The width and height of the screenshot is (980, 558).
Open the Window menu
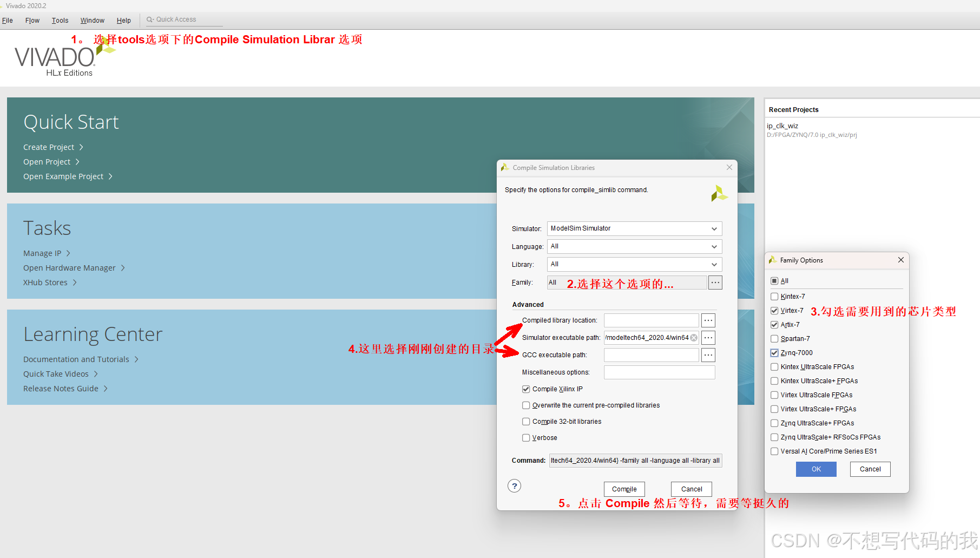pos(93,21)
